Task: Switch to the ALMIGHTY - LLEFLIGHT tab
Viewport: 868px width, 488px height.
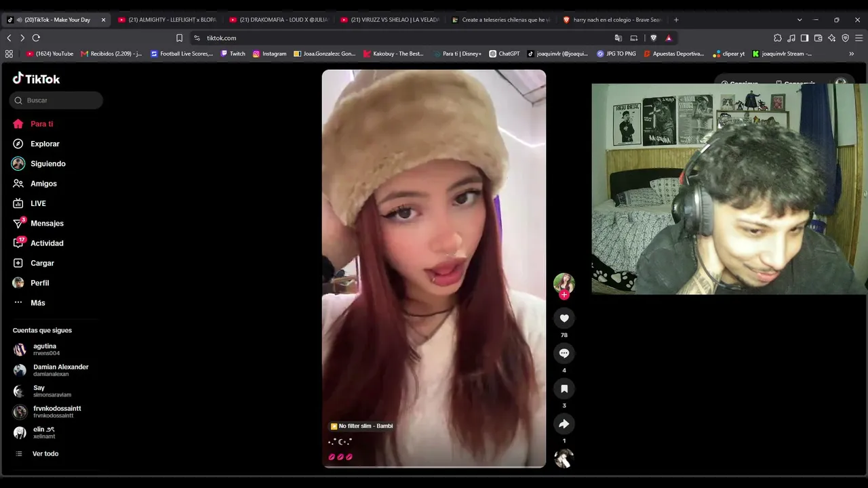Action: click(x=167, y=20)
